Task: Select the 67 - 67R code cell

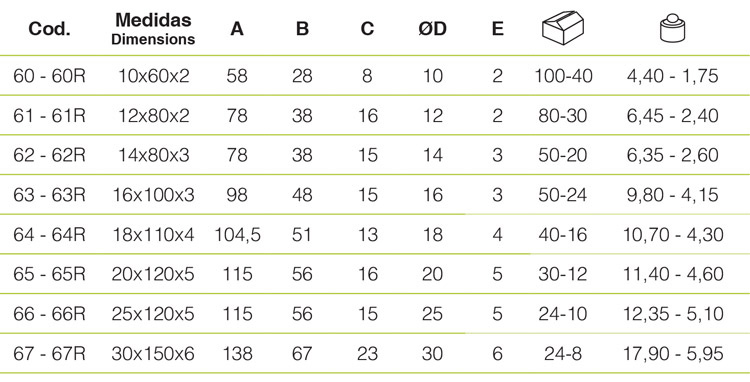Action: click(49, 354)
